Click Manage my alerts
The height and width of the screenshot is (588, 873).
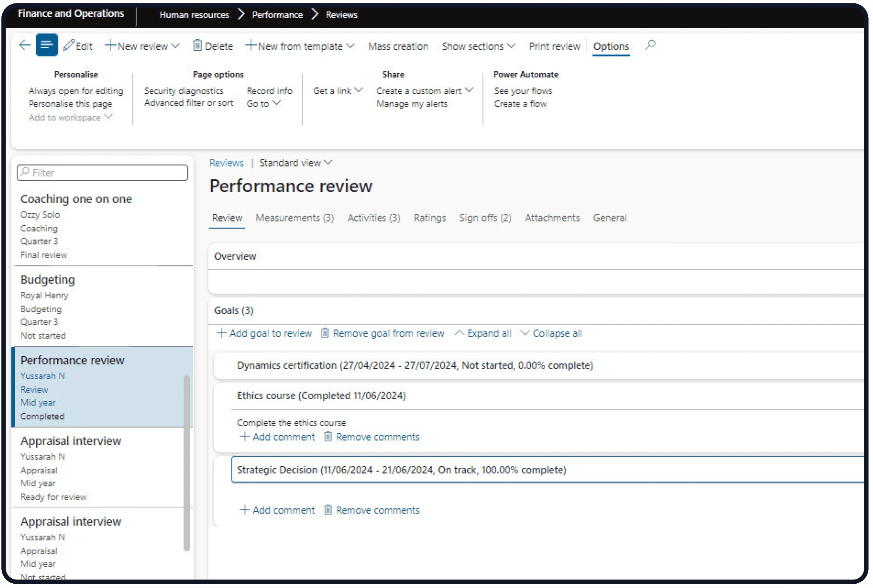[x=412, y=104]
